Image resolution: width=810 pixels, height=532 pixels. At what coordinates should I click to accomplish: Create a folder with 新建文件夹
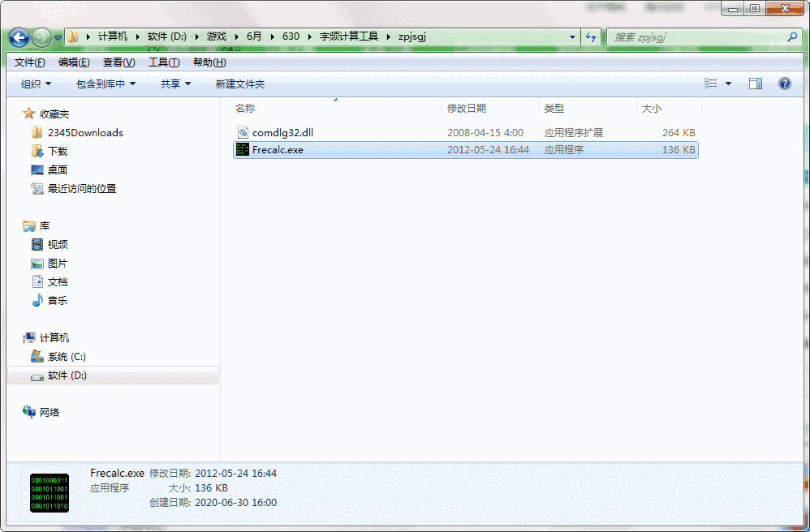240,83
